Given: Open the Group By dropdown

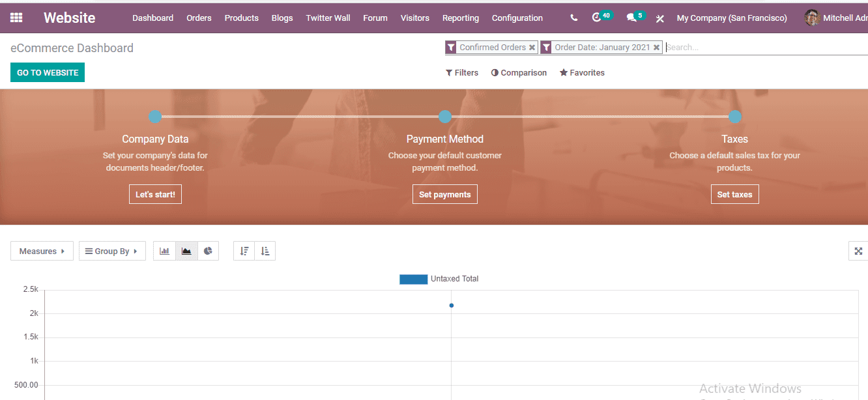Looking at the screenshot, I should [112, 251].
